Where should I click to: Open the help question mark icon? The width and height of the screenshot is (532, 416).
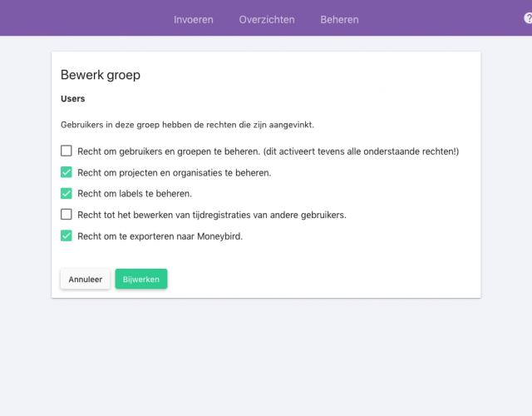(529, 18)
